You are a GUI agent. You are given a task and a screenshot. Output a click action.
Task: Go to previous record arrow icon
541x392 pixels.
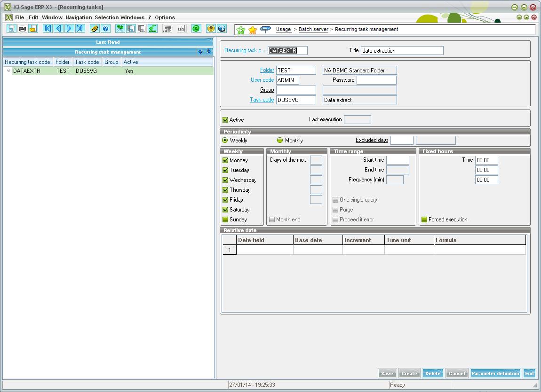coord(59,29)
